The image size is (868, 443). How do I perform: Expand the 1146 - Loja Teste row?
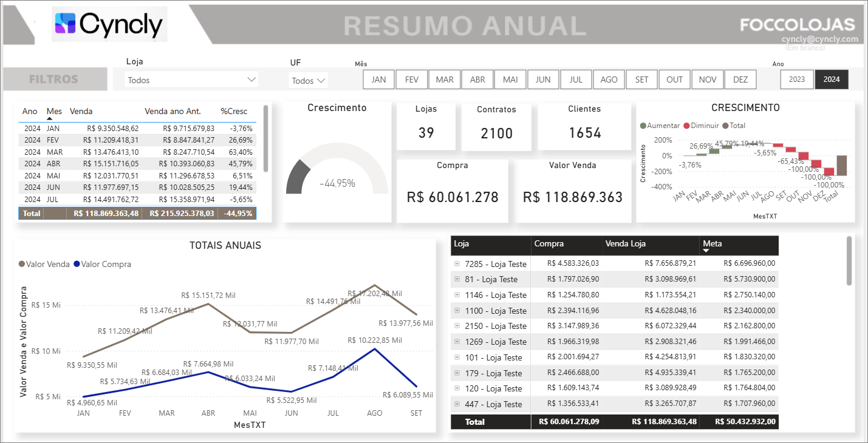(x=457, y=295)
